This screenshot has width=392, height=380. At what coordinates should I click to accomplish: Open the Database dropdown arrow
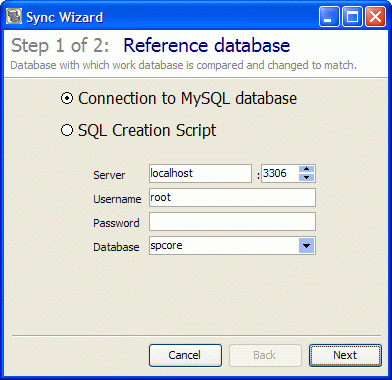pos(307,246)
